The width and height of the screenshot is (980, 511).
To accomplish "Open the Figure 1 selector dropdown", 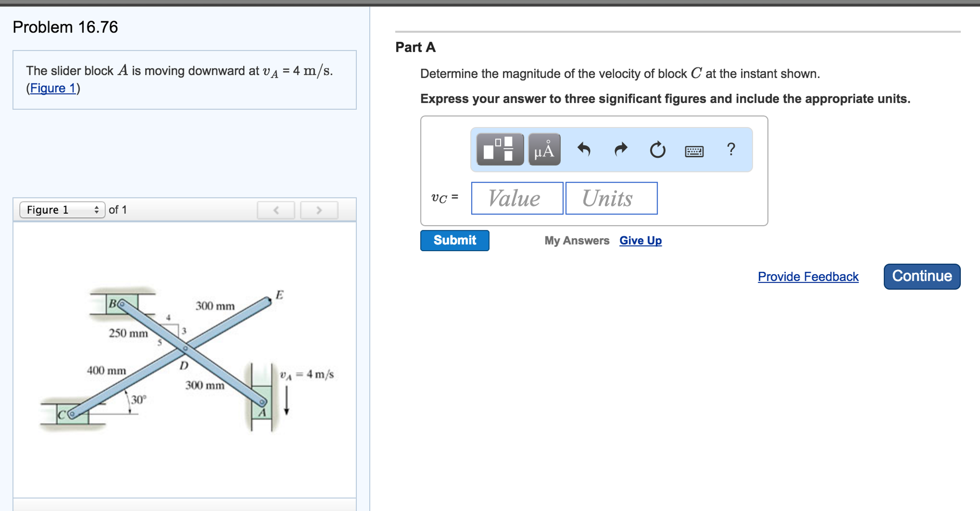I will 62,209.
